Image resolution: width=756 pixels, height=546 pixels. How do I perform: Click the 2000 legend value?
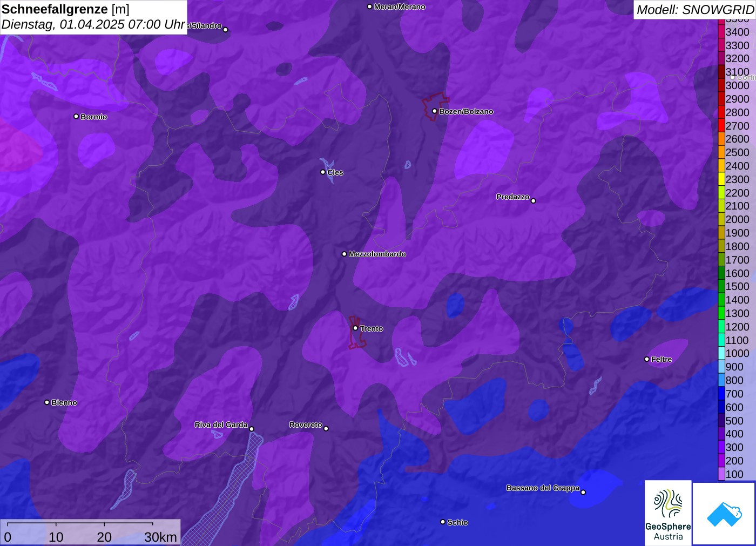tap(737, 219)
